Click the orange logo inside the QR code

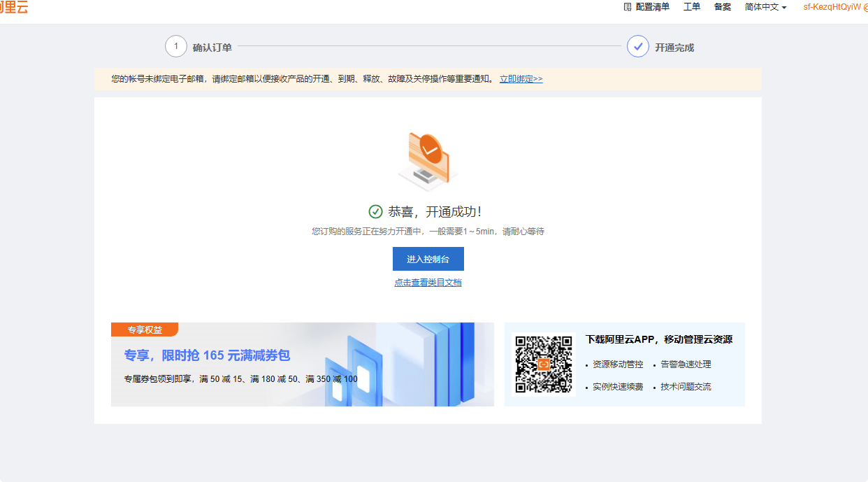544,363
